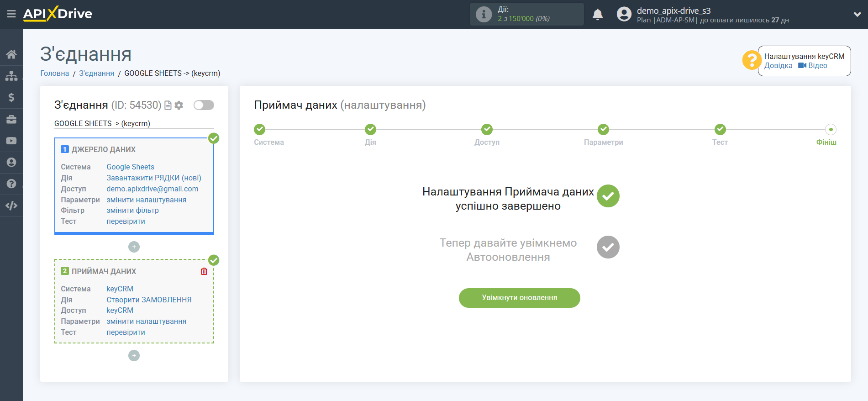868x401 pixels.
Task: Click keyCRM access link in receiver
Action: pyautogui.click(x=120, y=310)
